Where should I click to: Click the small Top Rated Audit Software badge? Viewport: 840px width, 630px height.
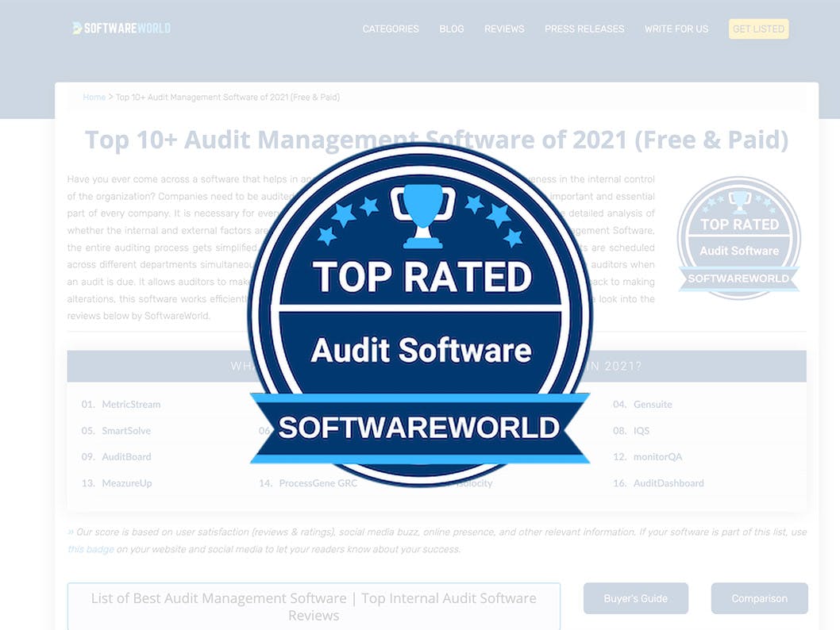click(x=739, y=237)
